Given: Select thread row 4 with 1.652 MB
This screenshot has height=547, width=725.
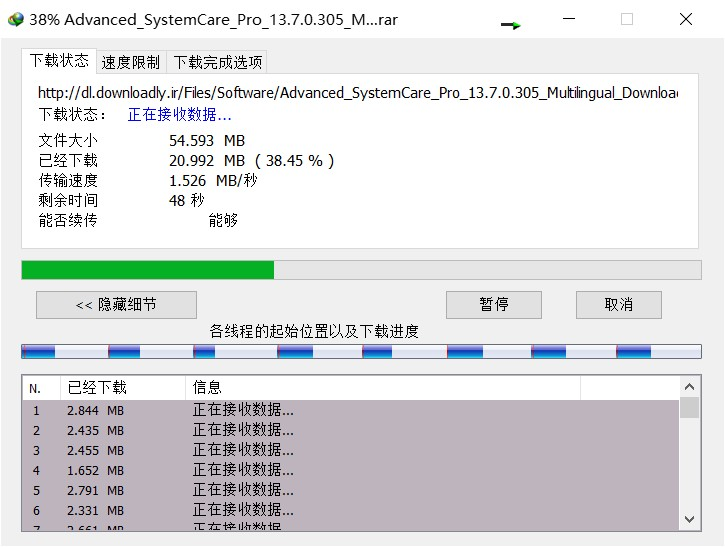Looking at the screenshot, I should 351,470.
